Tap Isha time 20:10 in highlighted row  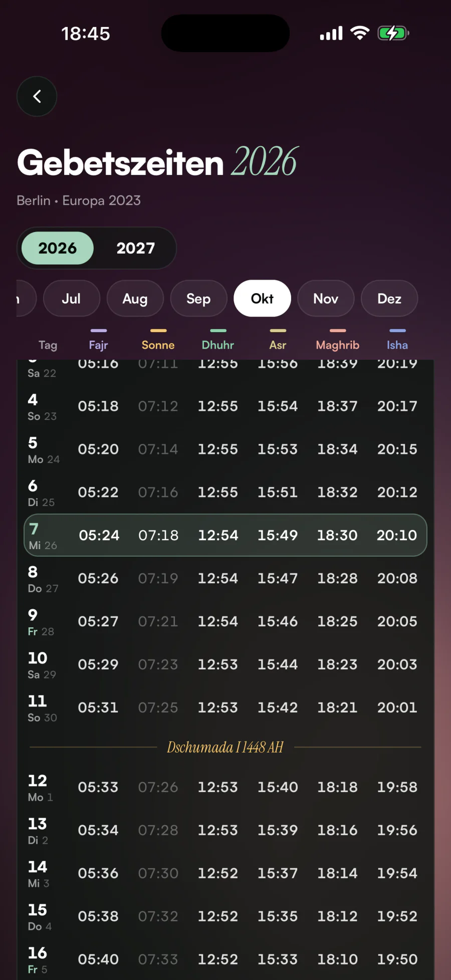[397, 535]
